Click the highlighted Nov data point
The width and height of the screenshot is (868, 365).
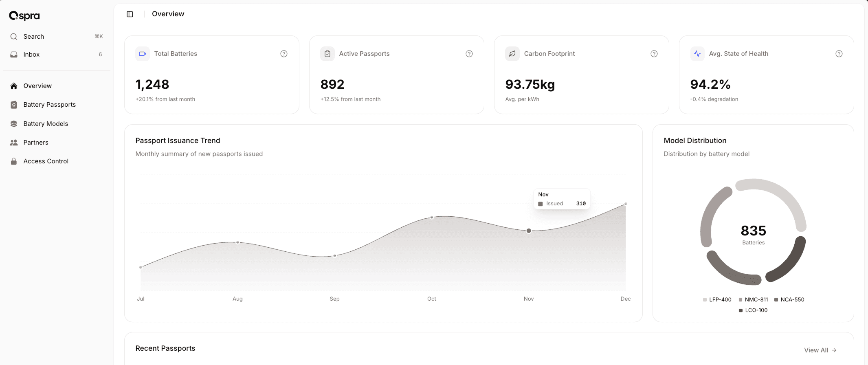coord(529,231)
